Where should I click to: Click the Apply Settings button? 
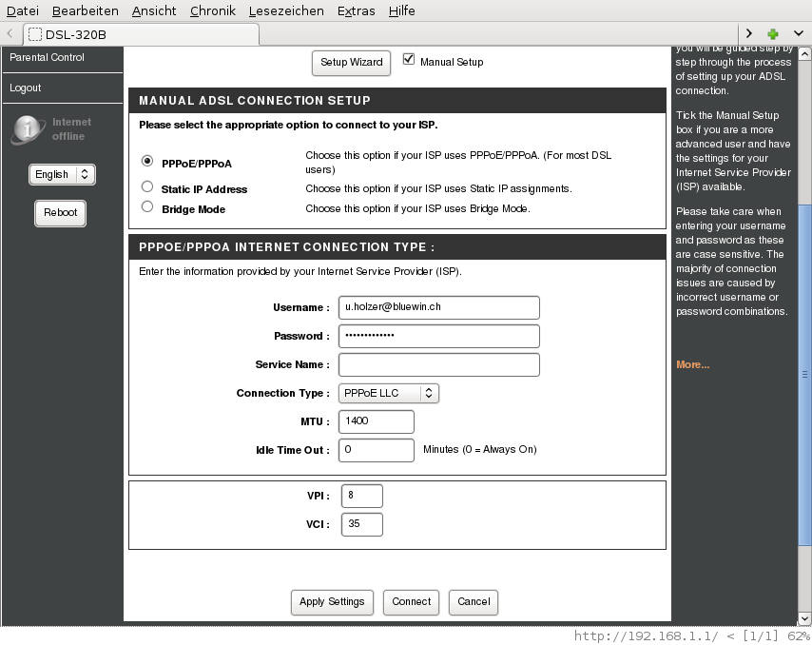click(x=332, y=602)
